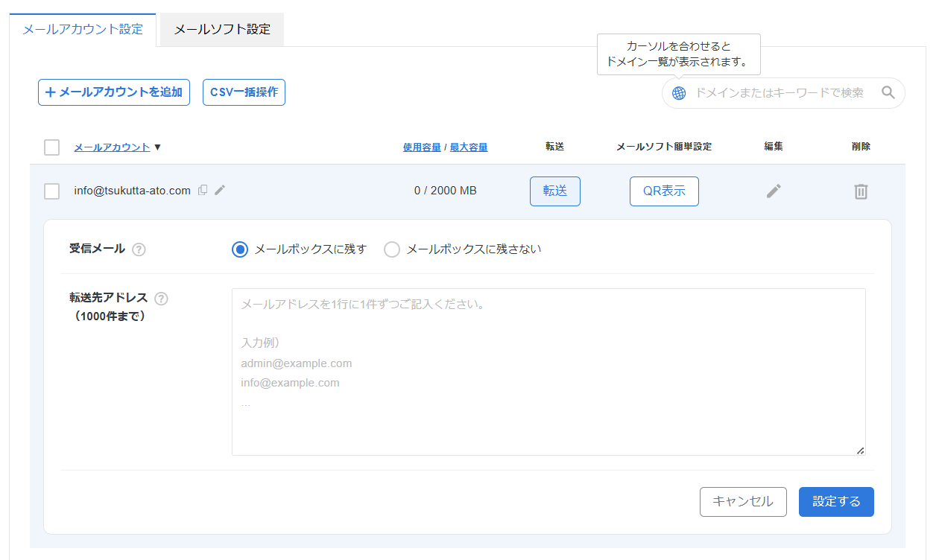Click キャンセル button
This screenshot has height=560, width=939.
point(743,502)
